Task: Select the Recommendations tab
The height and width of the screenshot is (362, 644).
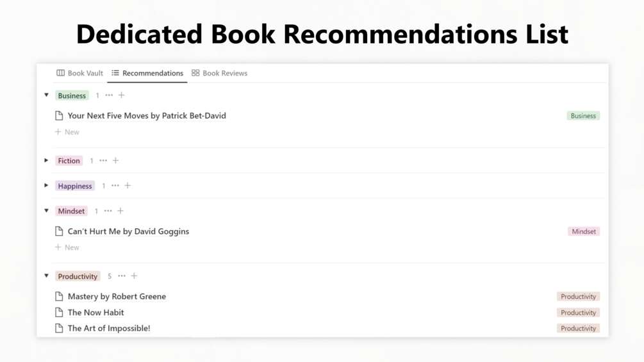Action: coord(147,73)
